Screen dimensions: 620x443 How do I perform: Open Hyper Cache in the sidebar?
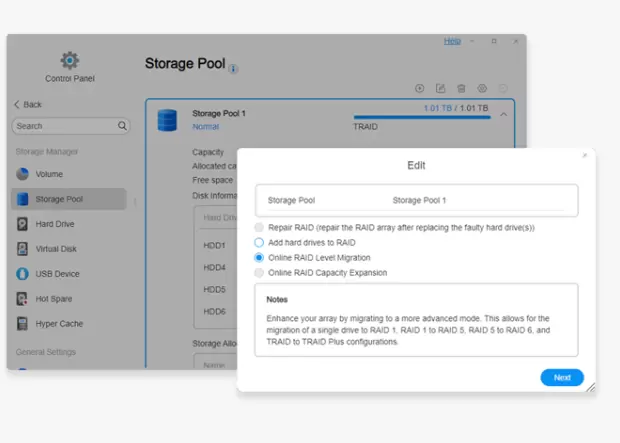(x=58, y=324)
